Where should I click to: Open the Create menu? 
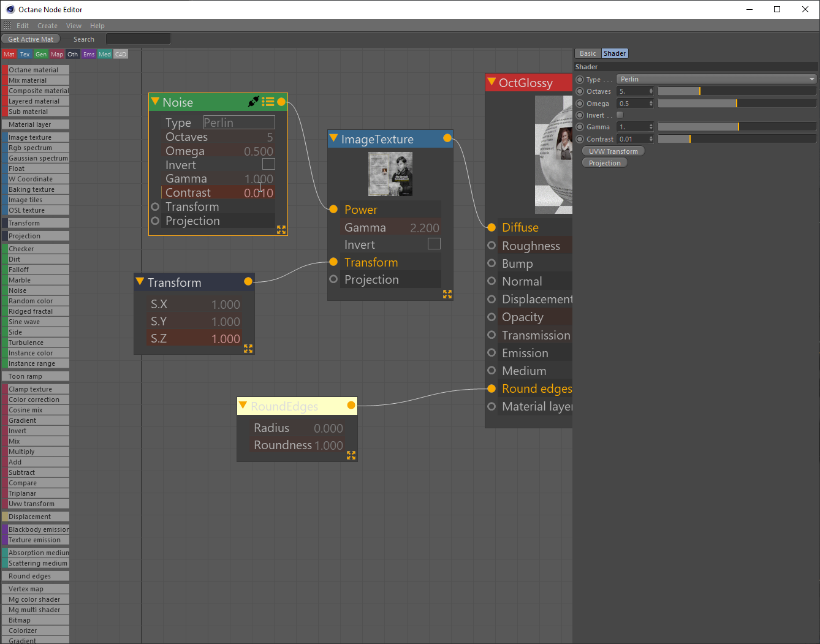(x=47, y=26)
